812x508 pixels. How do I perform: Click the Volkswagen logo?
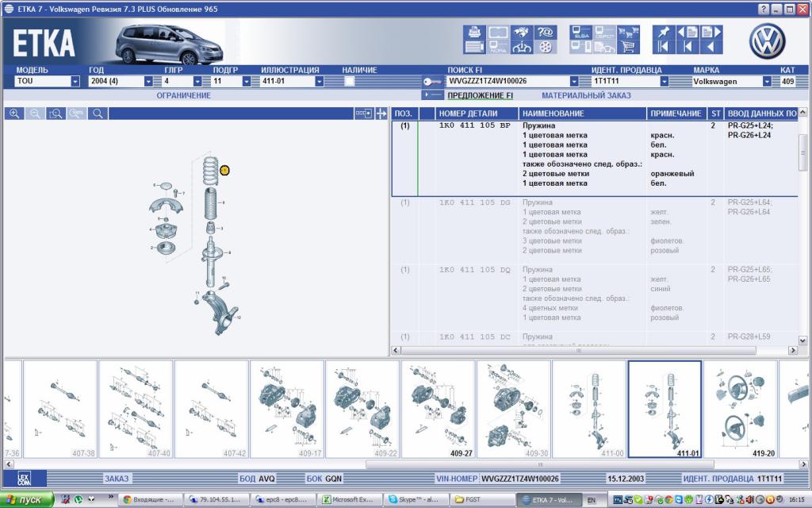767,41
